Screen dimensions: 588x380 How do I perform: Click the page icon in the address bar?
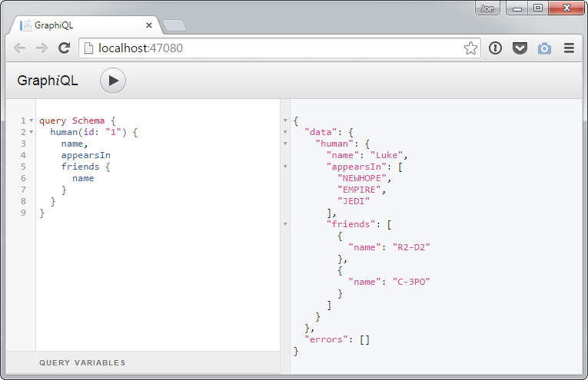coord(88,48)
